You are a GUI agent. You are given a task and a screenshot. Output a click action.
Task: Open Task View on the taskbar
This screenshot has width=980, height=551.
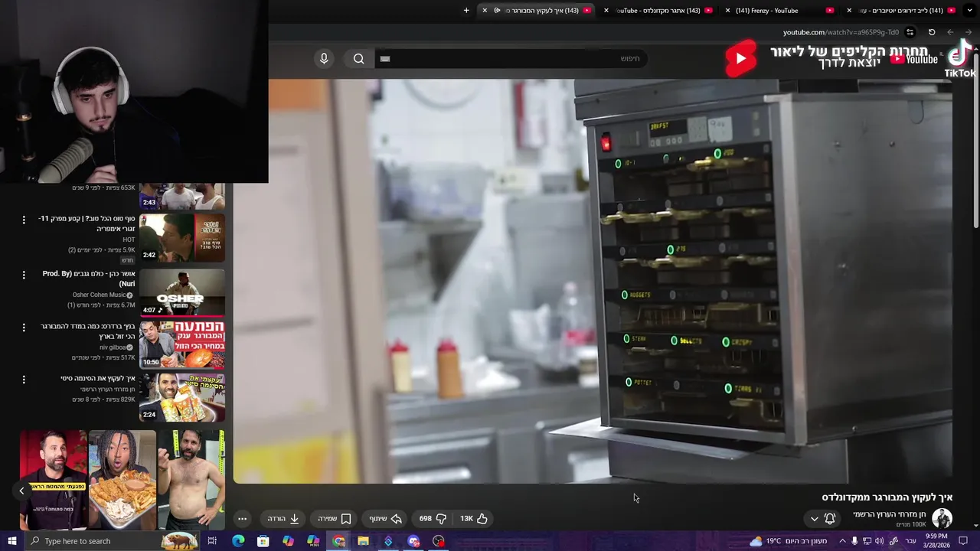pos(212,541)
